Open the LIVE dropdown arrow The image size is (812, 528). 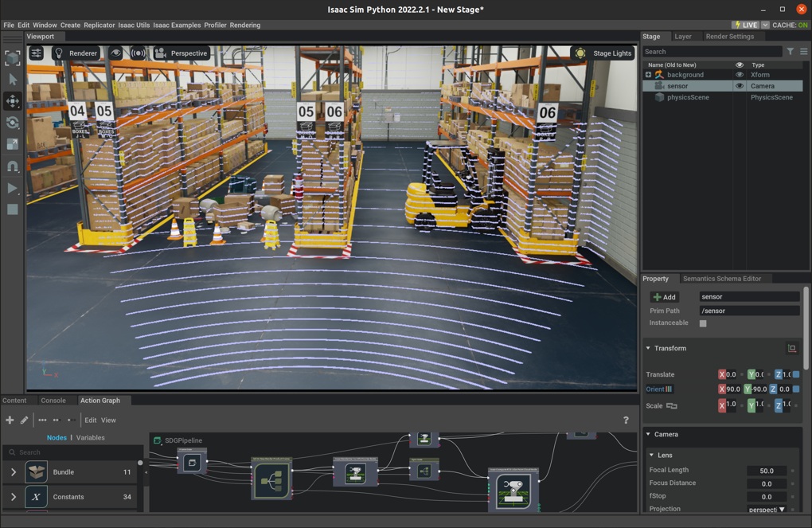[765, 25]
